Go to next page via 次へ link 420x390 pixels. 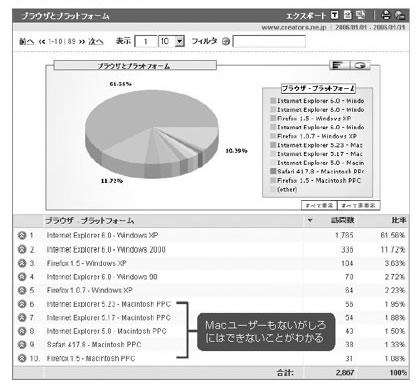tap(96, 41)
